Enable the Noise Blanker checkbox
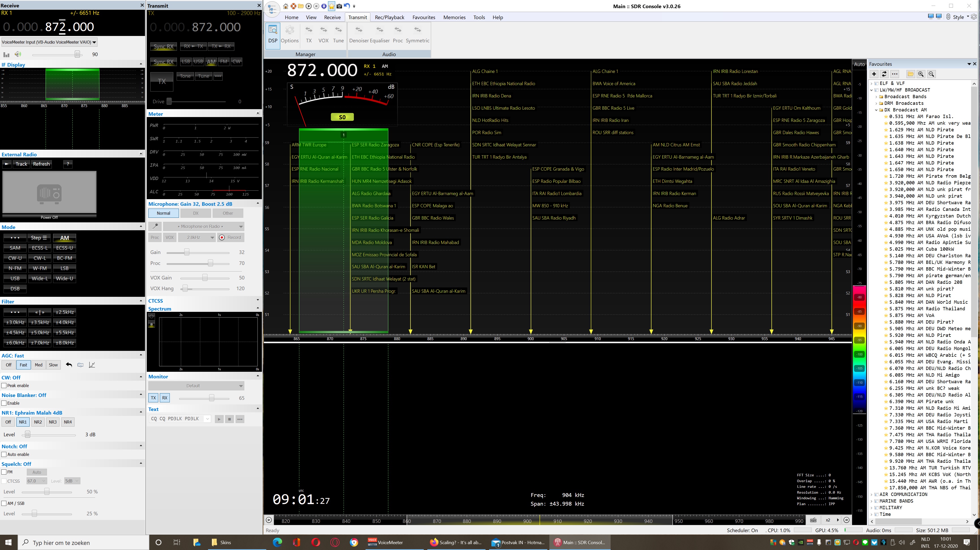This screenshot has width=980, height=550. (4, 403)
